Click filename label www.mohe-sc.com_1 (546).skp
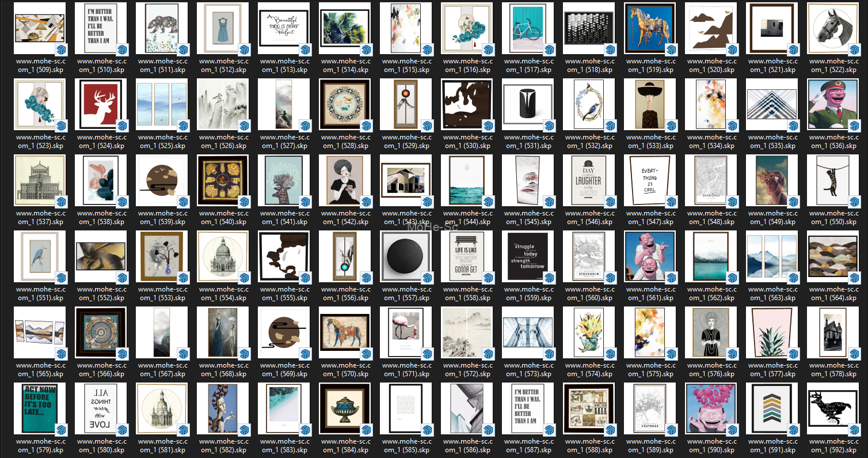The image size is (868, 458). click(x=589, y=217)
